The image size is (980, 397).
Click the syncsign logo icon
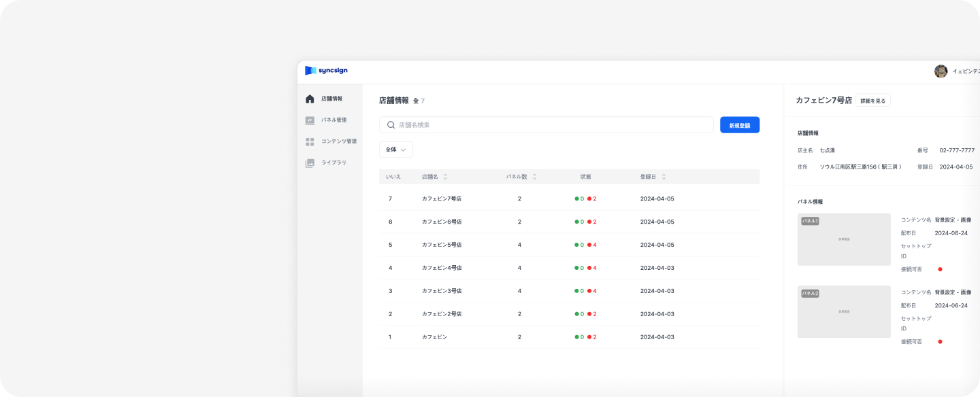tap(310, 71)
